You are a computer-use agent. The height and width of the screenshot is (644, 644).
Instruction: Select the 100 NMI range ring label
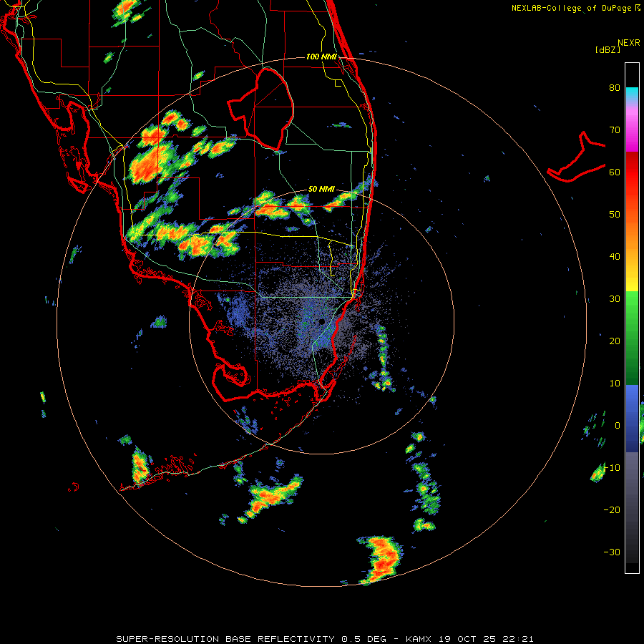pos(321,57)
